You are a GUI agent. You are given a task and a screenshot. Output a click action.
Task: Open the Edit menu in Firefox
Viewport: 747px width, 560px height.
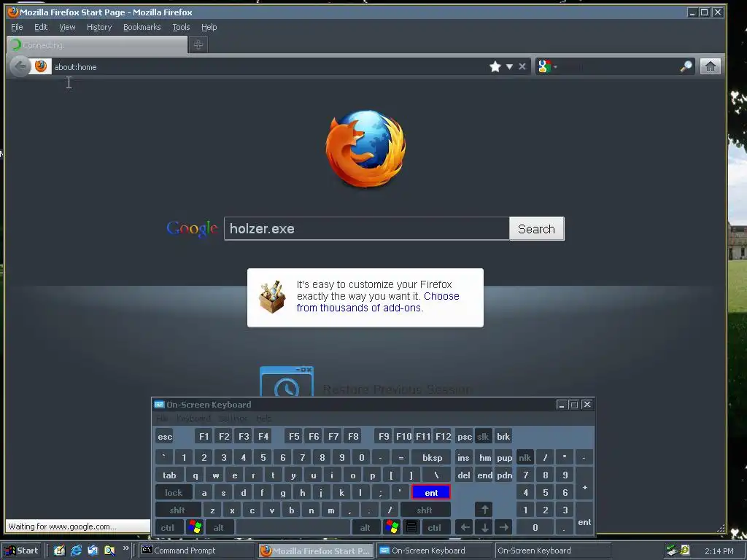[x=41, y=27]
